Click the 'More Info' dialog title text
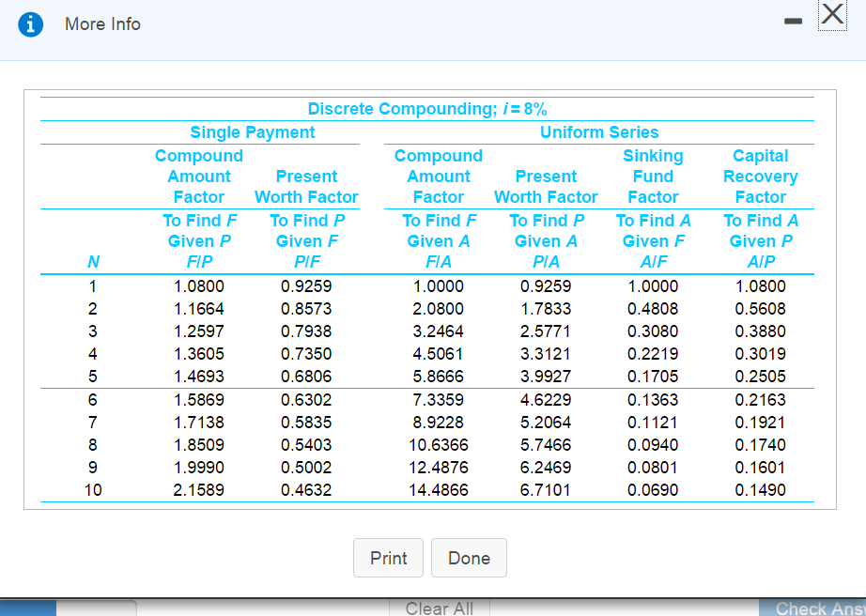The height and width of the screenshot is (616, 866). click(102, 24)
